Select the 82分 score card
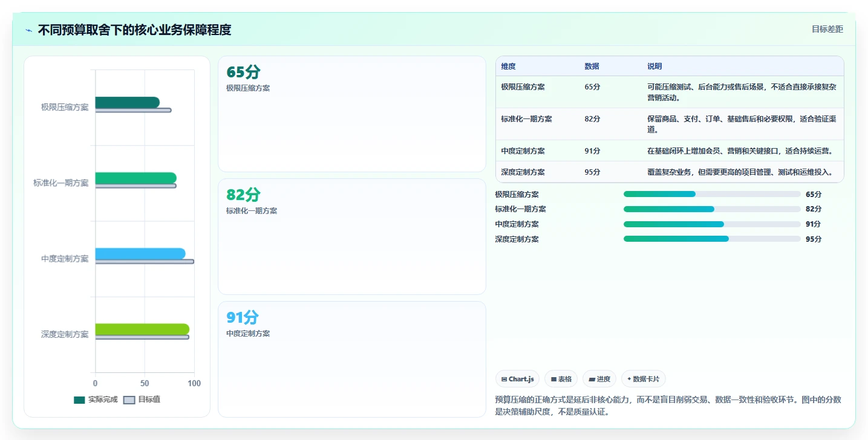The width and height of the screenshot is (868, 440). point(352,237)
